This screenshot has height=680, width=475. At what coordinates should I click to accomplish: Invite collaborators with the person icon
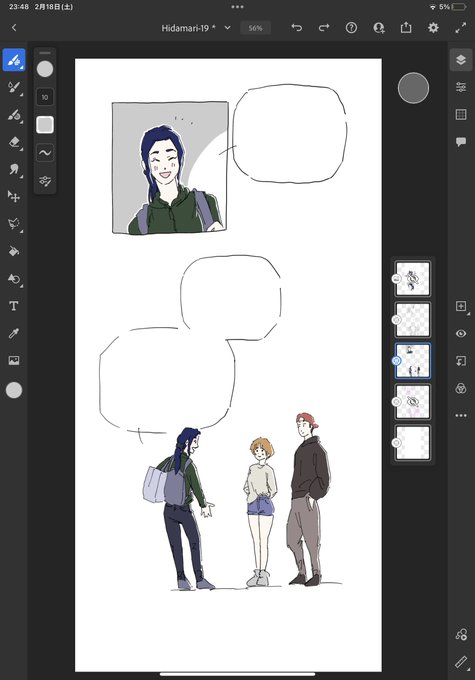(x=379, y=28)
